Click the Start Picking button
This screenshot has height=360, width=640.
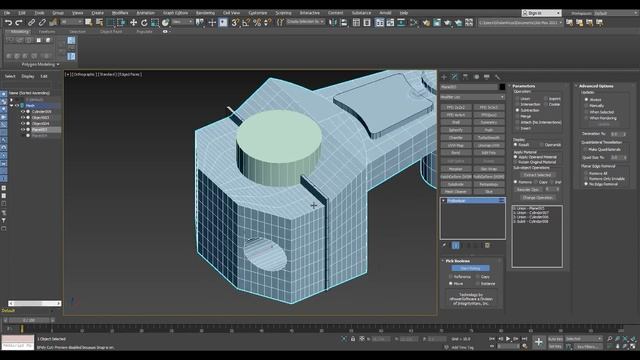[470, 268]
